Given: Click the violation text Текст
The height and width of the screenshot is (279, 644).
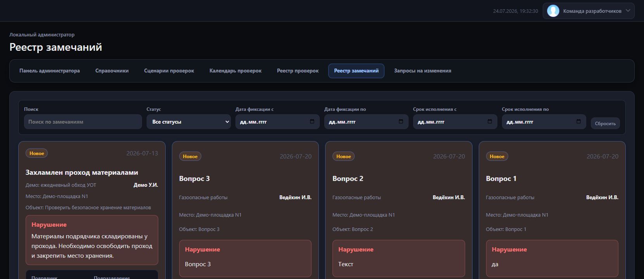Looking at the screenshot, I should click(x=346, y=264).
